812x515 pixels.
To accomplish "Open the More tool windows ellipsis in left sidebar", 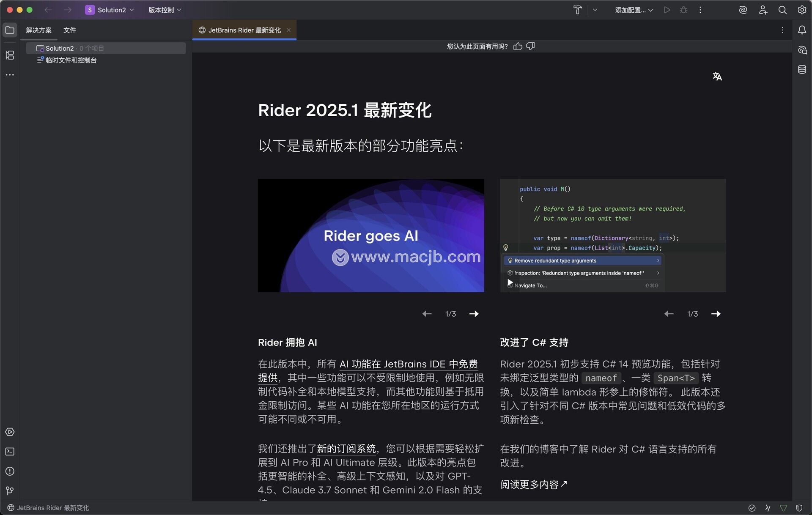I will coord(10,75).
